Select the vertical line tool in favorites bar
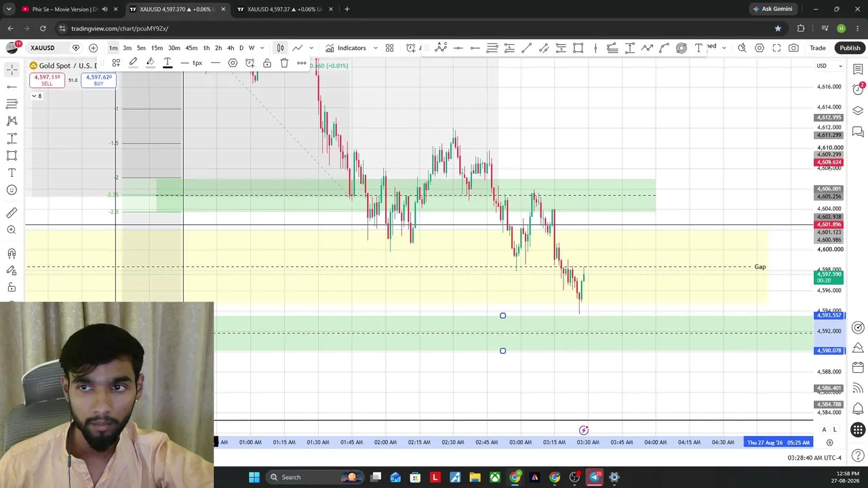 tap(595, 48)
